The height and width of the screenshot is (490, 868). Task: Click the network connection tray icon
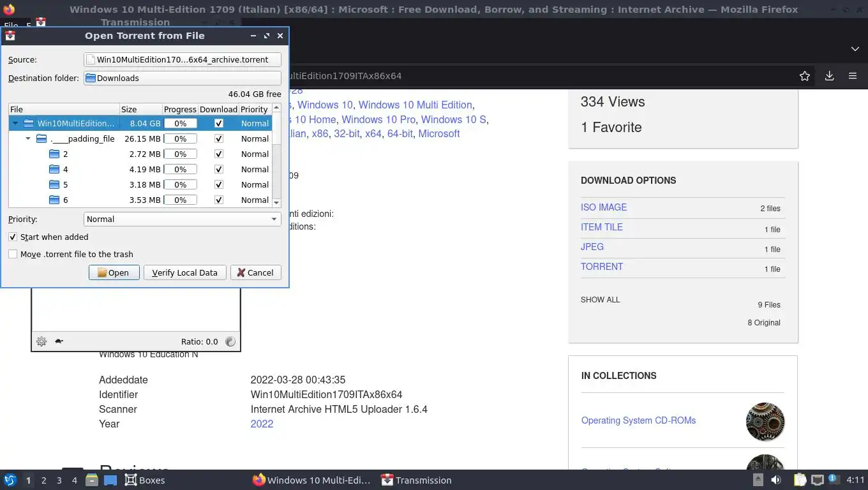(x=817, y=480)
